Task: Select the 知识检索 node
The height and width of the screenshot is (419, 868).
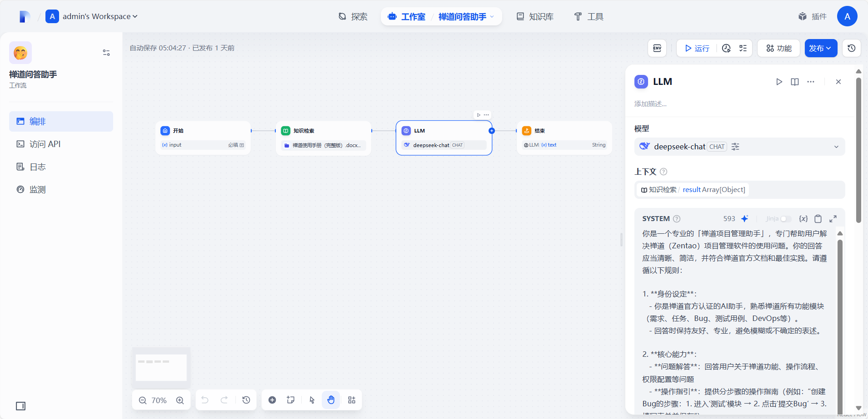Action: 324,138
